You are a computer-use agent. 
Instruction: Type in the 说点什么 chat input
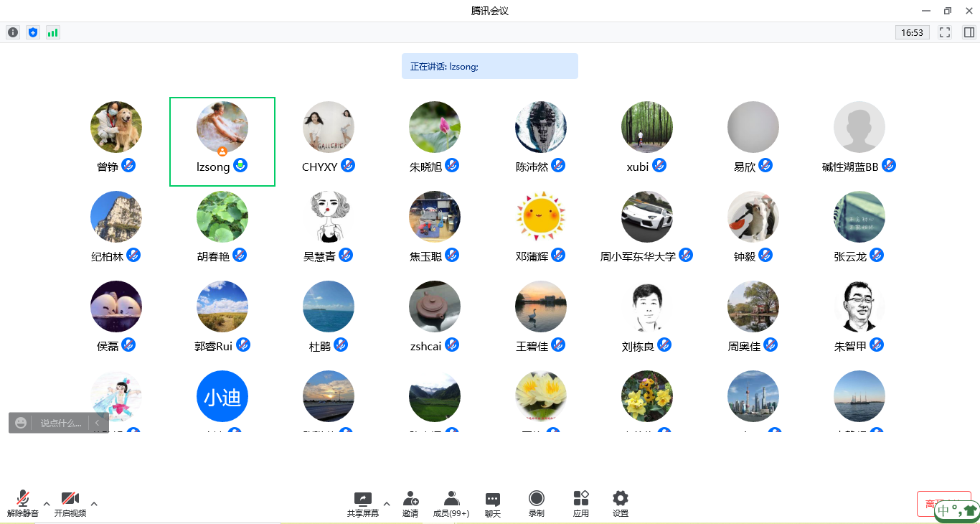point(60,424)
